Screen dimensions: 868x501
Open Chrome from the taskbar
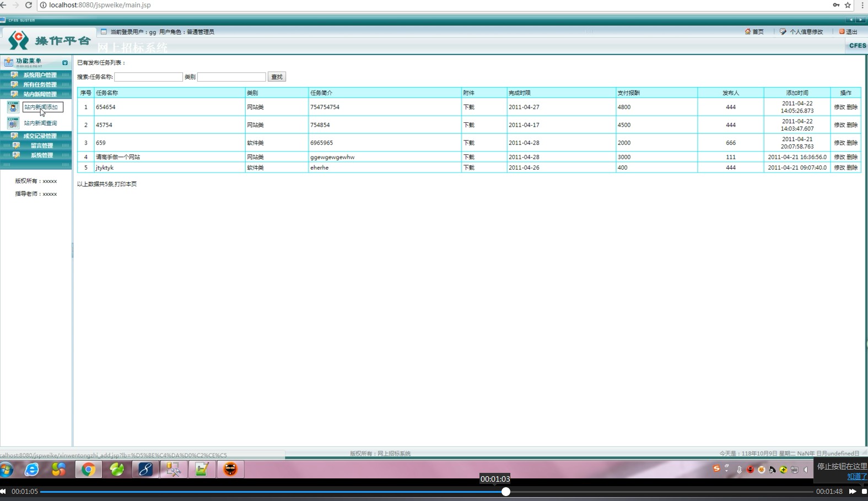88,470
